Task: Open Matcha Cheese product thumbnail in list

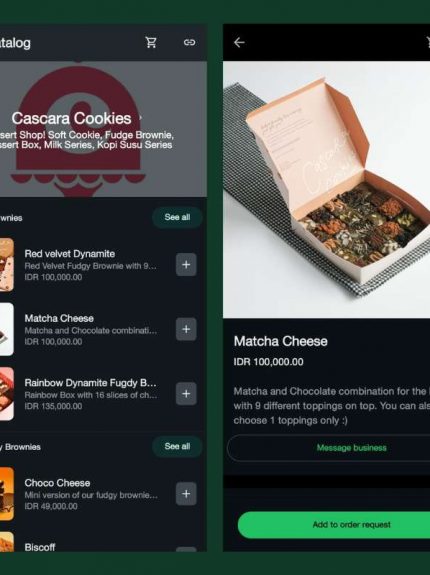Action: [7, 329]
